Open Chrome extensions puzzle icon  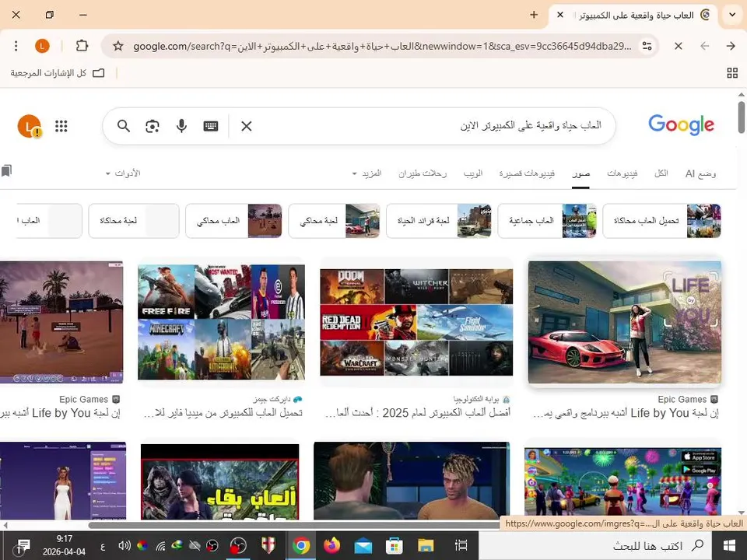point(82,46)
